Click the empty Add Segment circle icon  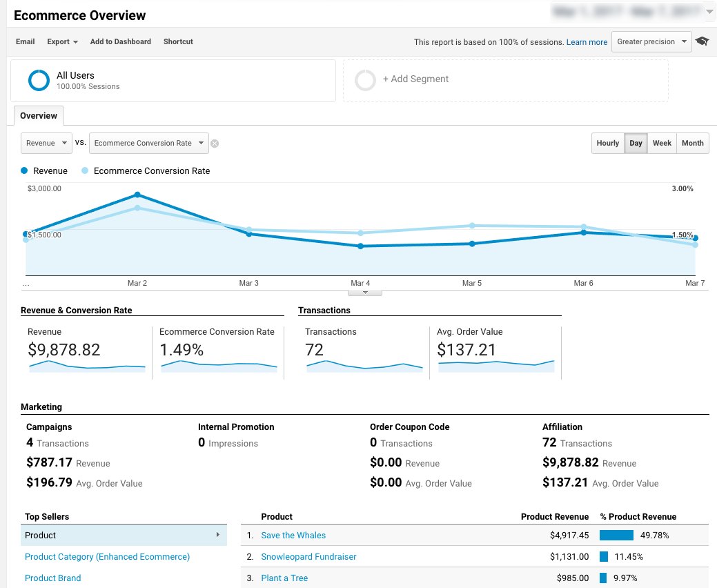(x=365, y=80)
